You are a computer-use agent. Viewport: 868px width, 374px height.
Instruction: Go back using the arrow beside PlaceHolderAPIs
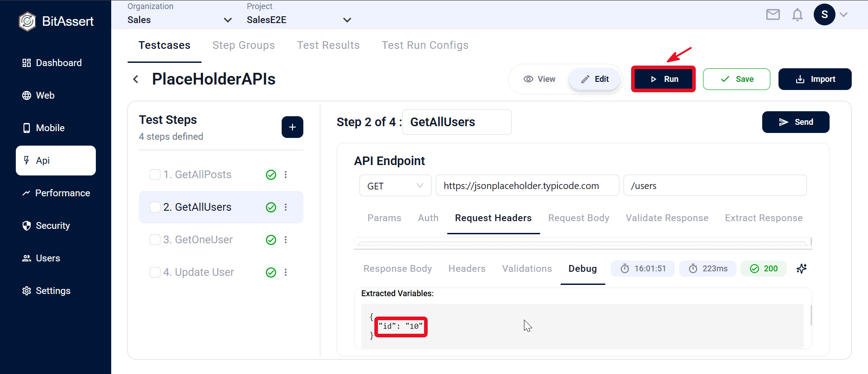pos(136,79)
